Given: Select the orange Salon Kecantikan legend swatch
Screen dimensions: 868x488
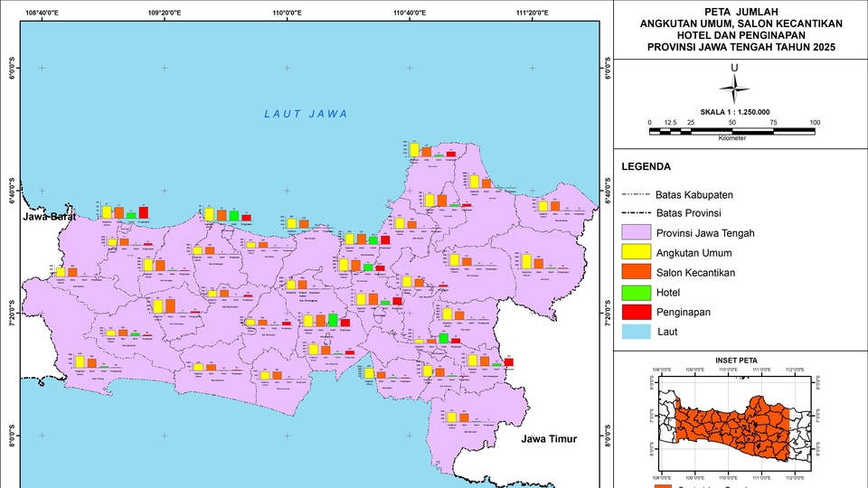Looking at the screenshot, I should coord(637,273).
